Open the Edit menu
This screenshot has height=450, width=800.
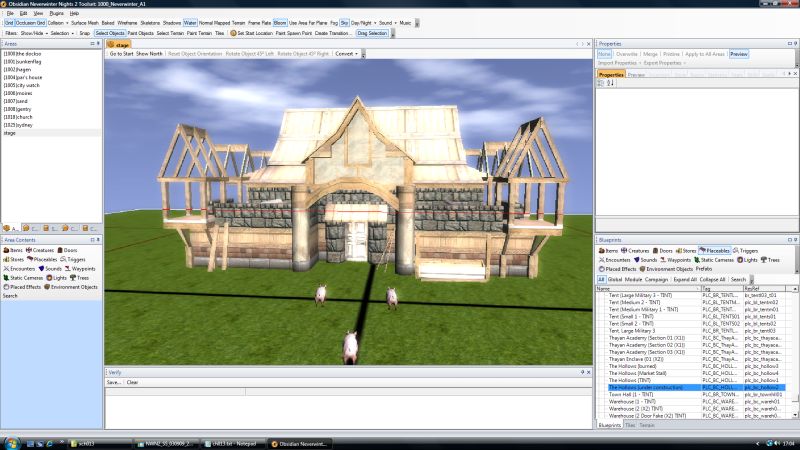23,13
